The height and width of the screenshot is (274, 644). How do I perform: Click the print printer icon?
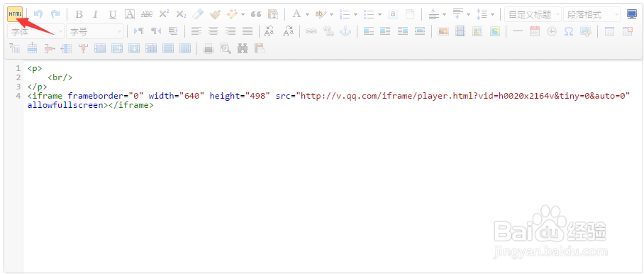tap(209, 48)
